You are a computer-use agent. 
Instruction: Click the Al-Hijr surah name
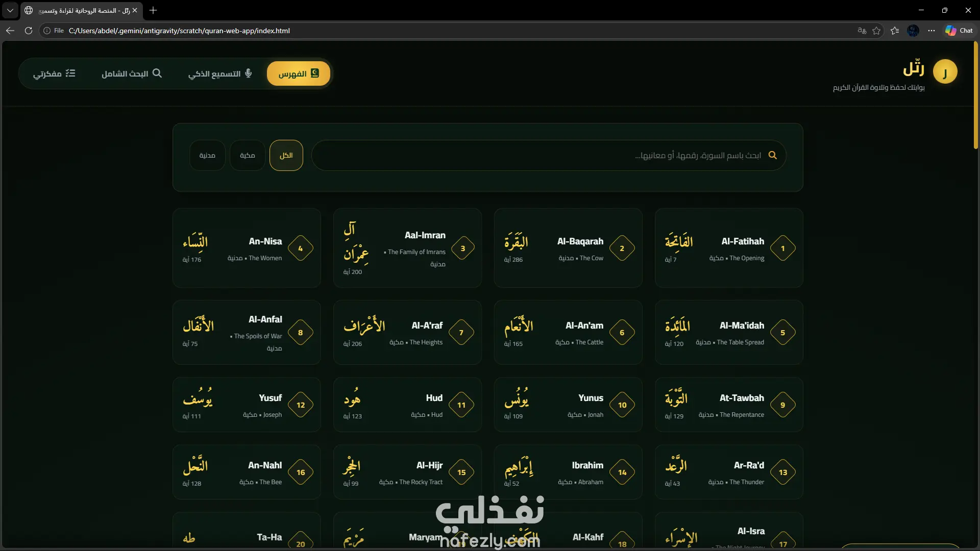(429, 465)
